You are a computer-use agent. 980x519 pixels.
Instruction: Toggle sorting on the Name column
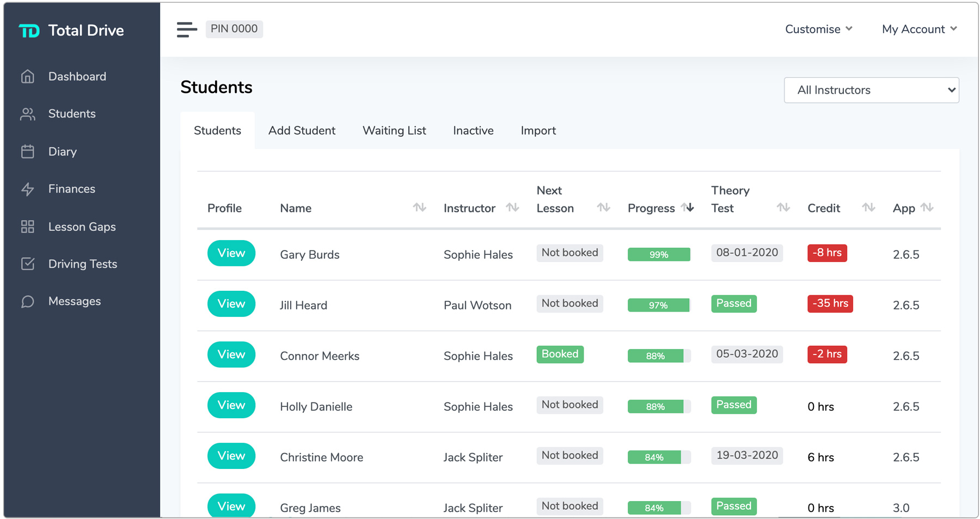click(x=419, y=207)
